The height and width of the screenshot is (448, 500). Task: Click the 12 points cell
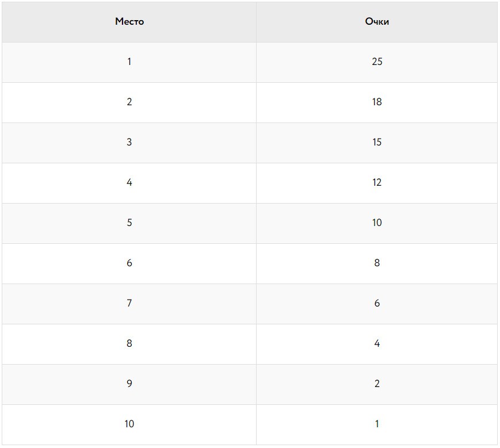pos(377,182)
